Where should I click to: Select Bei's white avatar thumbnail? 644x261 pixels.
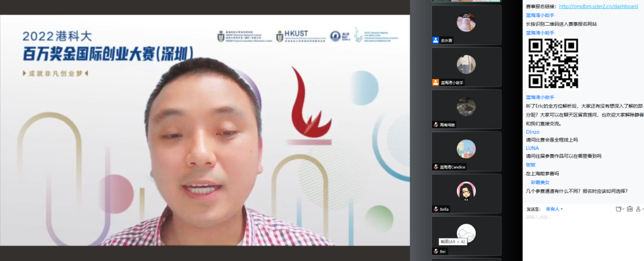coord(466,233)
